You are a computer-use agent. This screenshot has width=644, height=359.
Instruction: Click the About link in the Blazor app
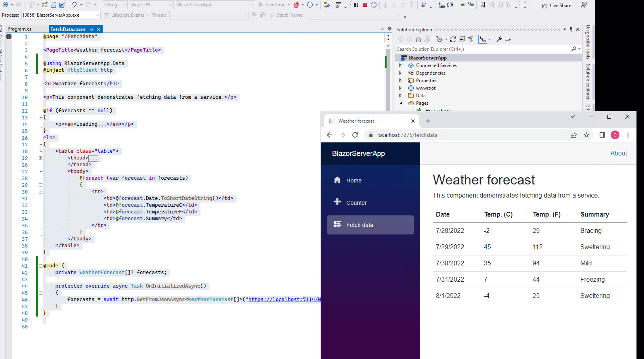point(619,153)
